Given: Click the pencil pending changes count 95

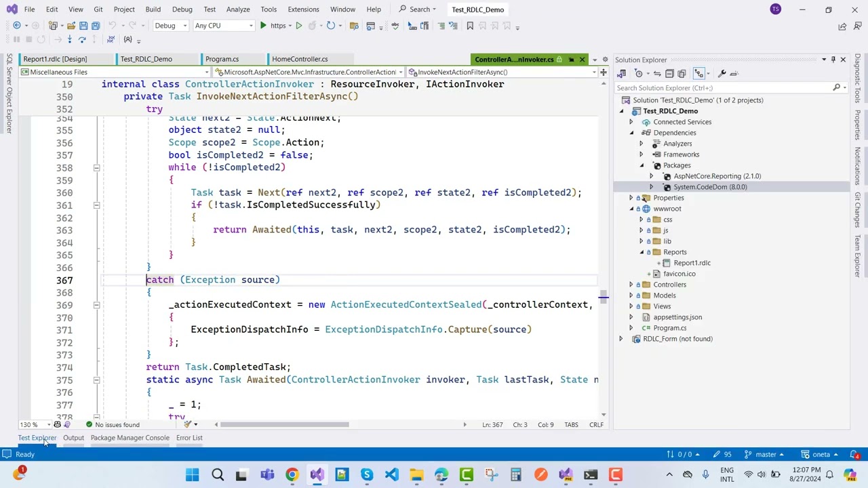Looking at the screenshot, I should (723, 454).
